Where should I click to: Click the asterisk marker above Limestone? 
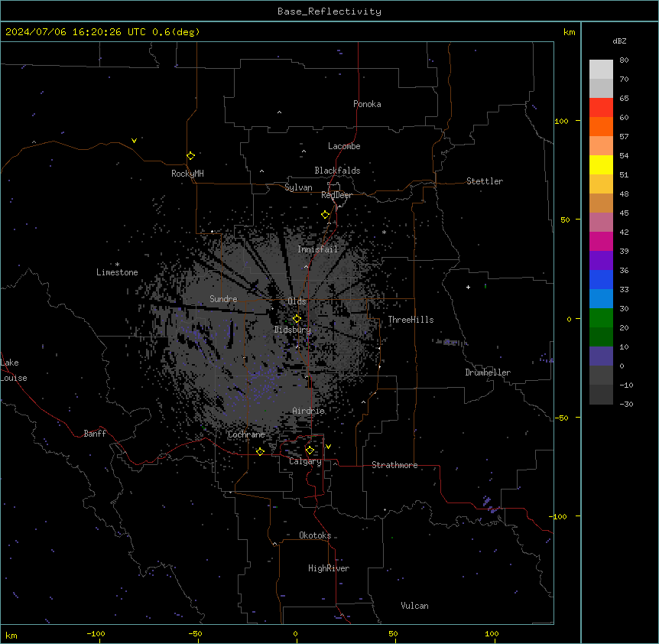[x=117, y=265]
